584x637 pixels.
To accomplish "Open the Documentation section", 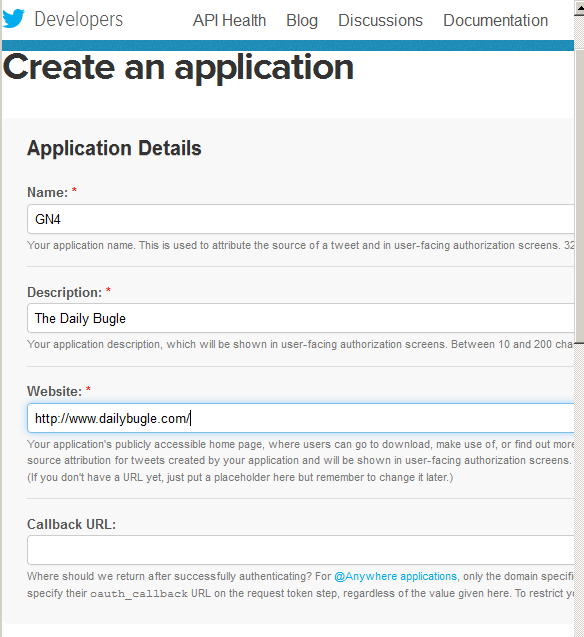I will pyautogui.click(x=495, y=20).
